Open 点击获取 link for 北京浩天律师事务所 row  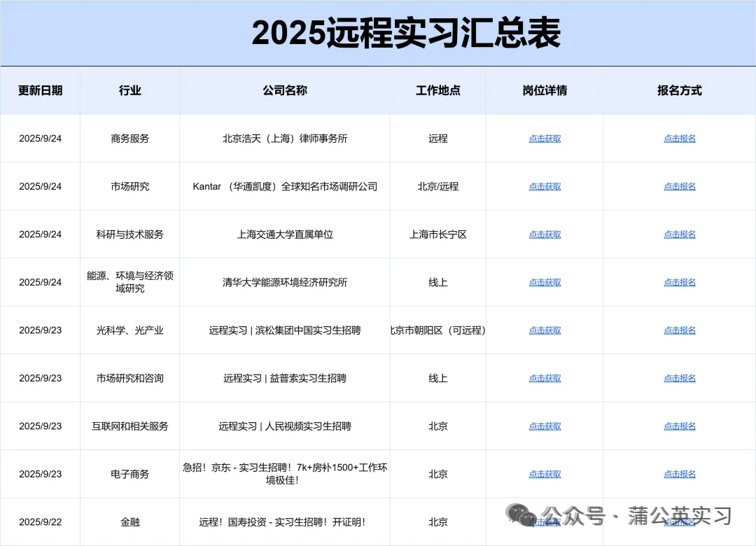pyautogui.click(x=545, y=139)
